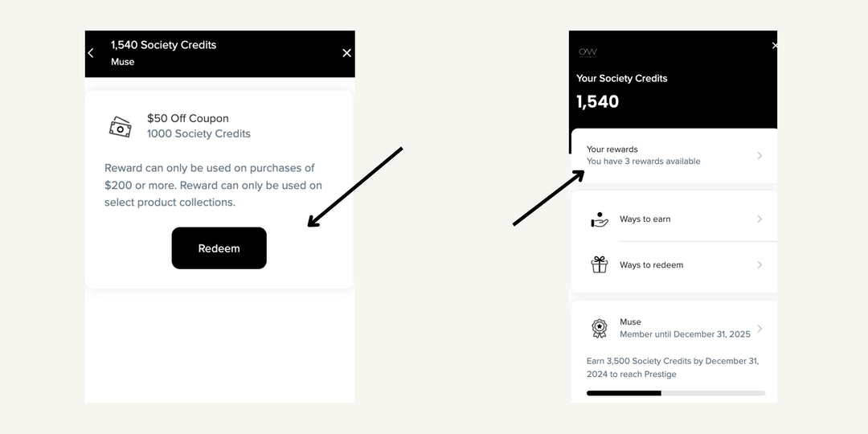Screen dimensions: 868x434
Task: Expand Muse membership details chevron
Action: pyautogui.click(x=759, y=328)
